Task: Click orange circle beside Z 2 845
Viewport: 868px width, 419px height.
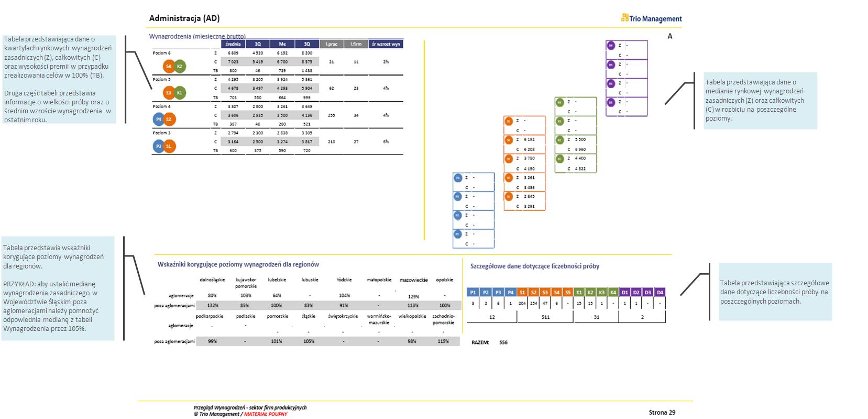Action: tap(509, 197)
